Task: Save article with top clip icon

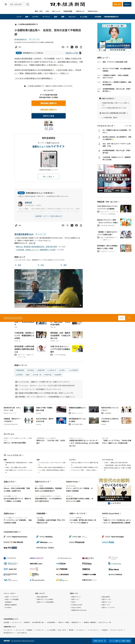Action: (x=16, y=47)
